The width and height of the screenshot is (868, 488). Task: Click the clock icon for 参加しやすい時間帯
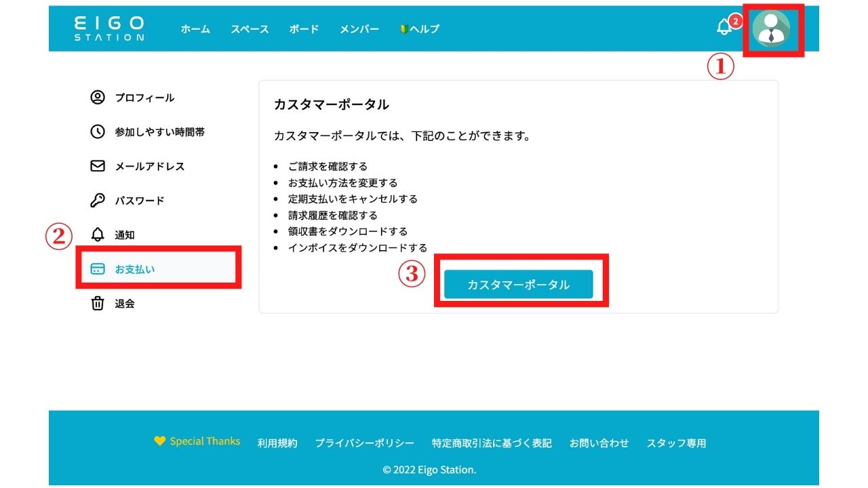click(x=97, y=131)
